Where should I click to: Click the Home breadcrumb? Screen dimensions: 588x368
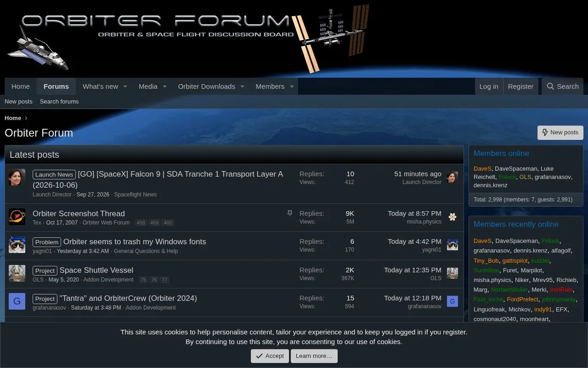click(13, 118)
